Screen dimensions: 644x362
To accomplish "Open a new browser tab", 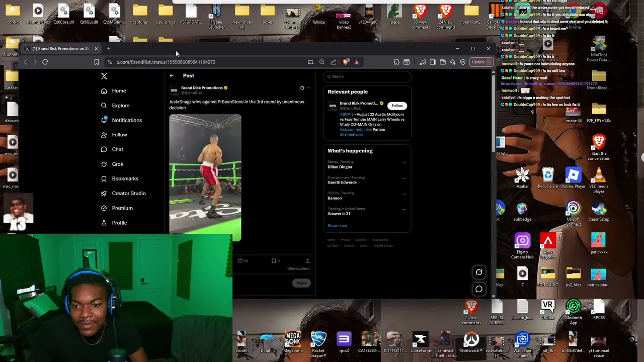I will pyautogui.click(x=108, y=48).
